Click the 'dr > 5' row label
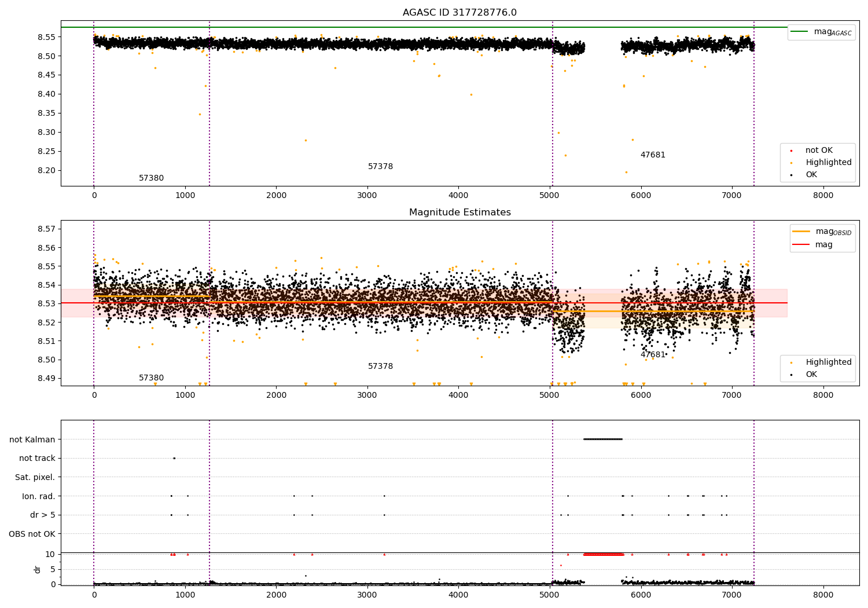This screenshot has height=608, width=868. click(x=43, y=515)
